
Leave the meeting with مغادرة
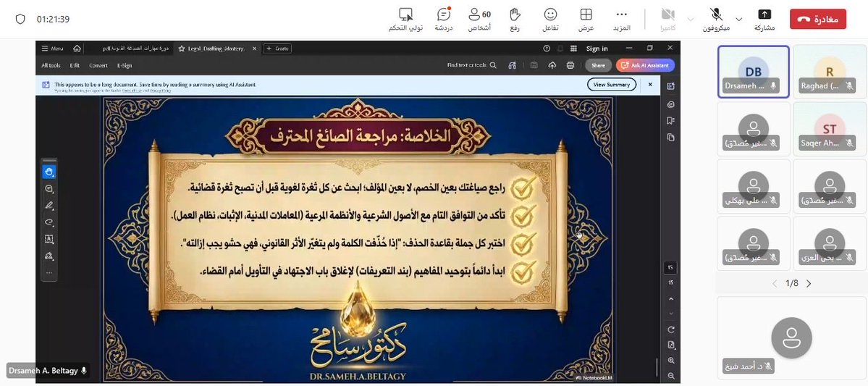817,19
